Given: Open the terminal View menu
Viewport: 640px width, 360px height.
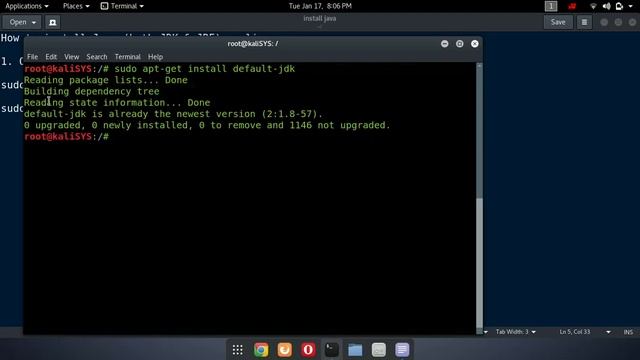Looking at the screenshot, I should tap(71, 57).
